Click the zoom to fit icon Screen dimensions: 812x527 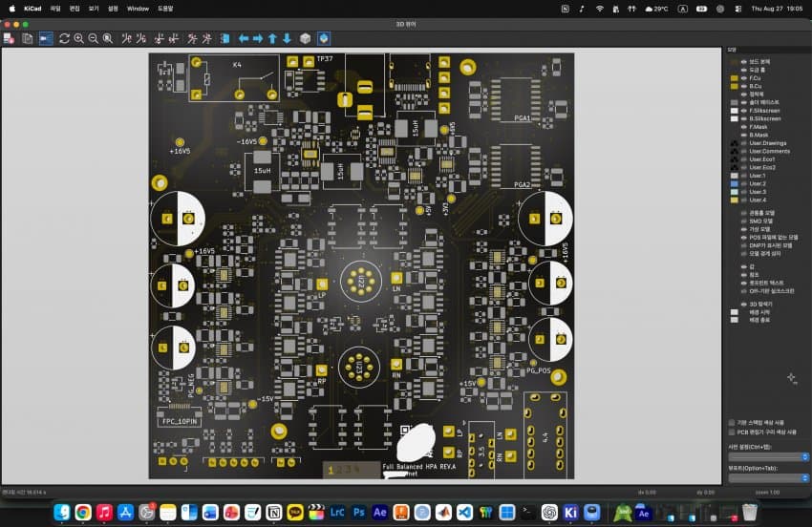pyautogui.click(x=108, y=38)
